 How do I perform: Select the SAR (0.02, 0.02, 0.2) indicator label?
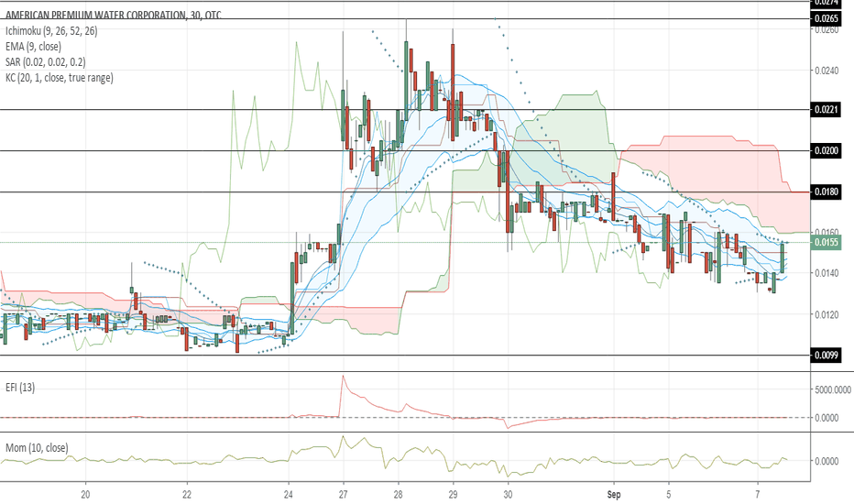[45, 62]
